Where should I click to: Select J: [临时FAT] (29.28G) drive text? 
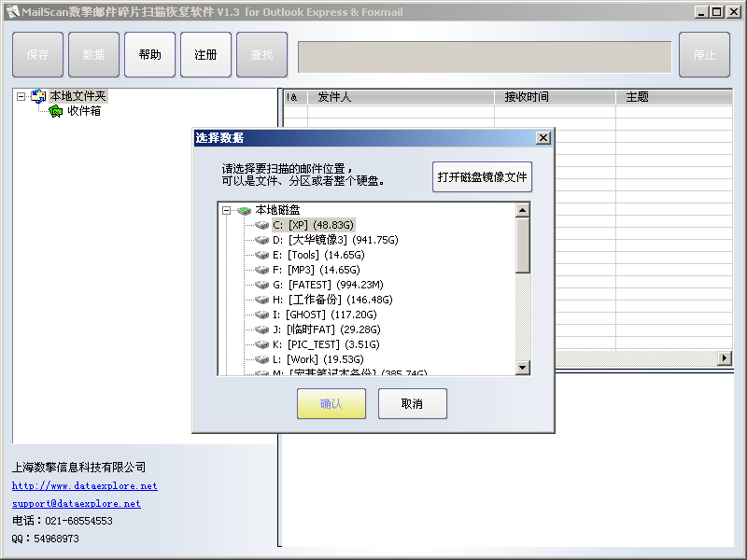[327, 329]
